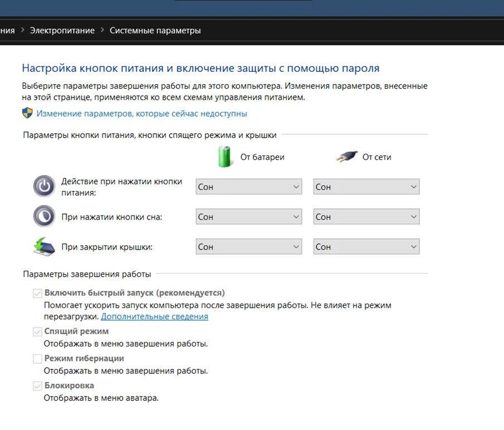Click the sleep button moon icon
The width and height of the screenshot is (504, 430).
pos(44,216)
